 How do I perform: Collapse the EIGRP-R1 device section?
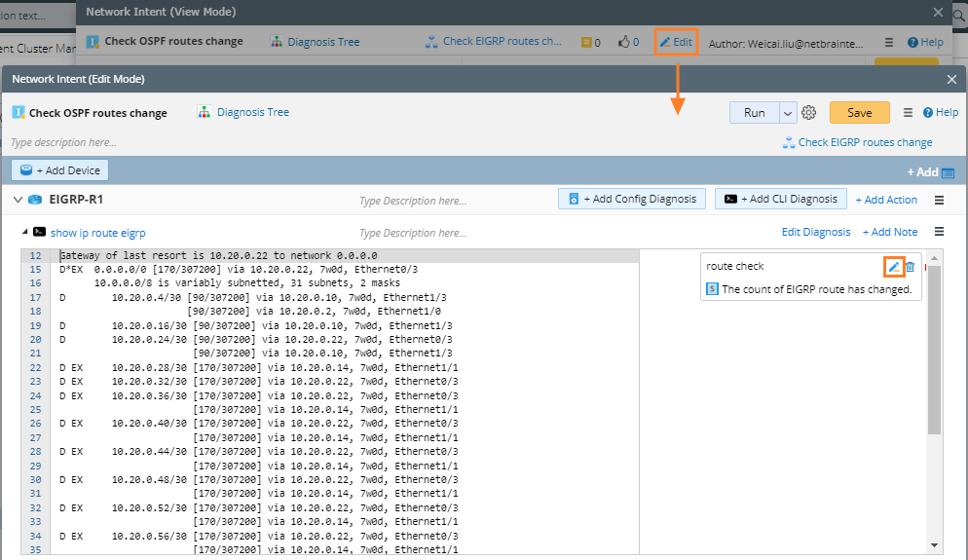click(x=18, y=200)
